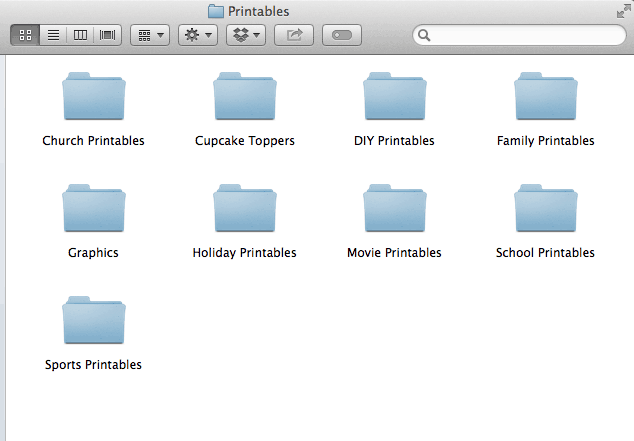Select the Church Printables folder icon
The height and width of the screenshot is (441, 634).
point(94,96)
